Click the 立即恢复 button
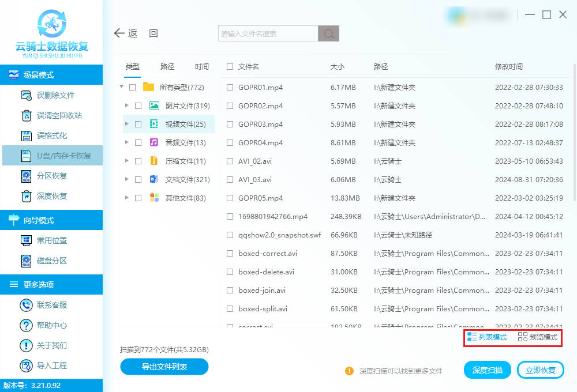 tap(540, 370)
